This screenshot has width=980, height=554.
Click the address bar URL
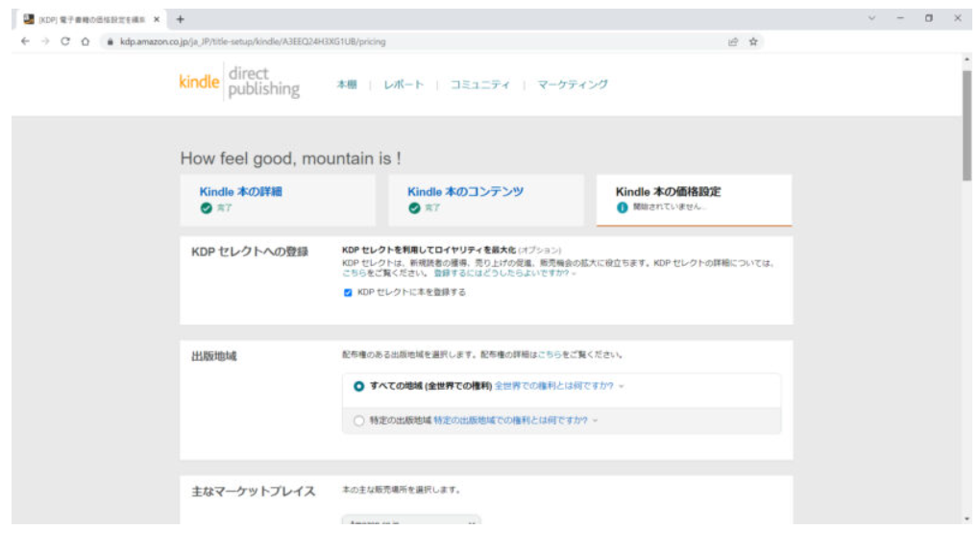(x=253, y=42)
